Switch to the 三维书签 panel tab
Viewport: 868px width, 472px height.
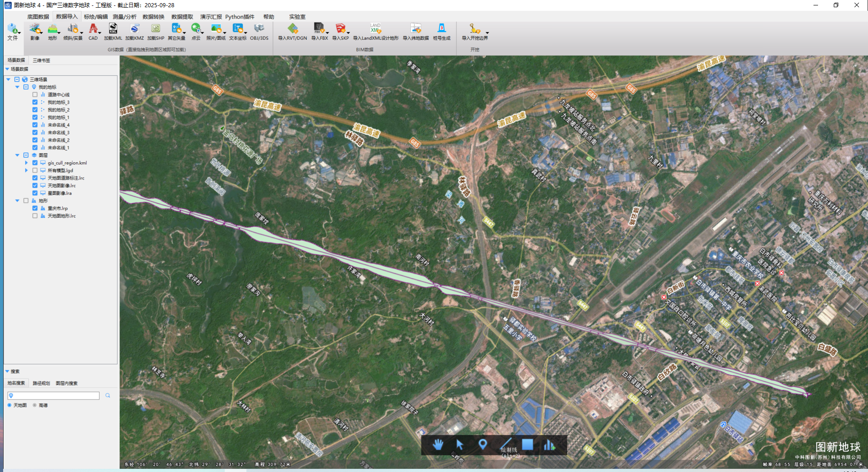pyautogui.click(x=41, y=60)
